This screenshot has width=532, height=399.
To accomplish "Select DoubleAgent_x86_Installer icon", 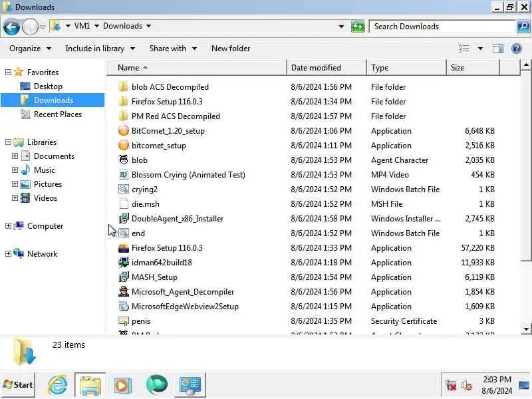I will pyautogui.click(x=124, y=219).
